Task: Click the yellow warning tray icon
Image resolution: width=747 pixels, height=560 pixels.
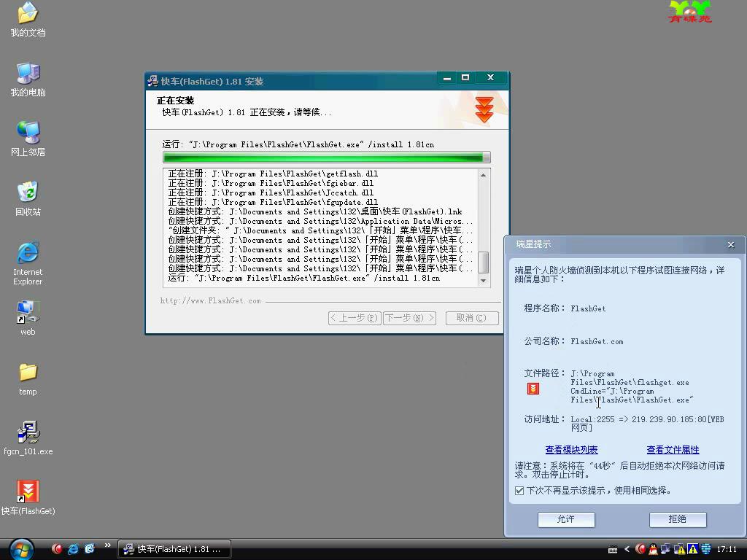Action: pos(692,550)
